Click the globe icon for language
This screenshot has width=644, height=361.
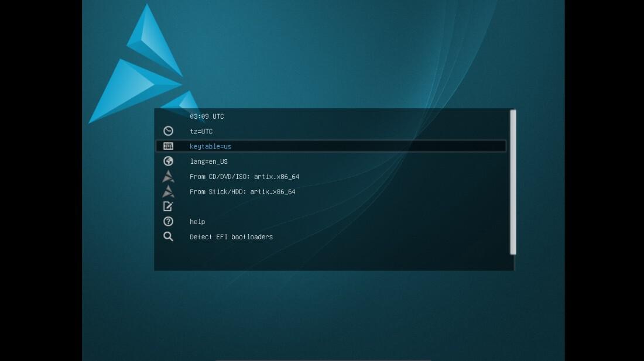click(168, 161)
